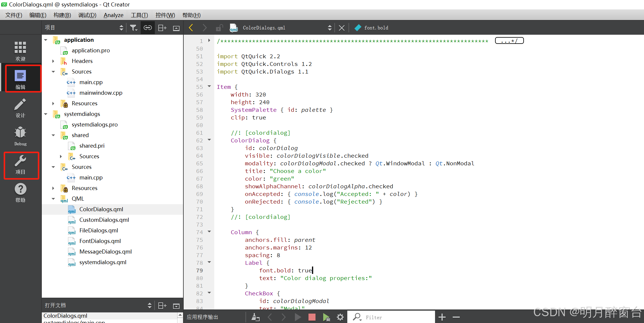Viewport: 644px width, 323px height.
Task: Toggle the file write-permission lock icon
Action: tap(219, 28)
